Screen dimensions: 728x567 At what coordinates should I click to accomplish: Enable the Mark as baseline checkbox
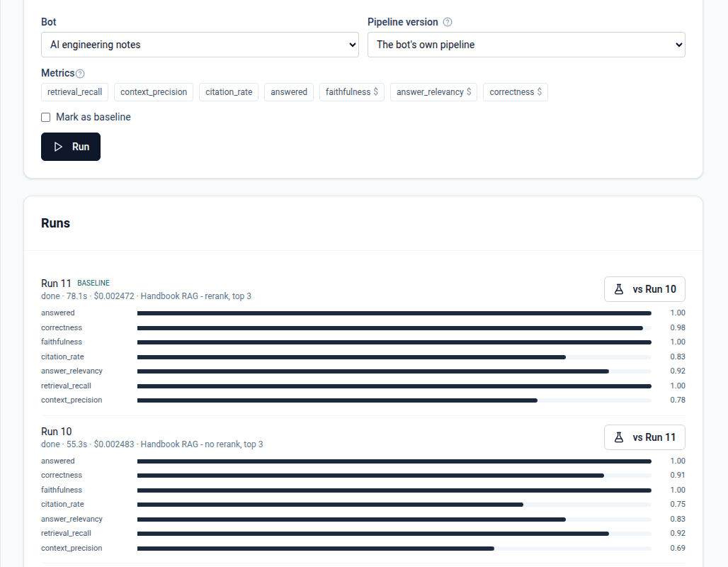click(45, 117)
